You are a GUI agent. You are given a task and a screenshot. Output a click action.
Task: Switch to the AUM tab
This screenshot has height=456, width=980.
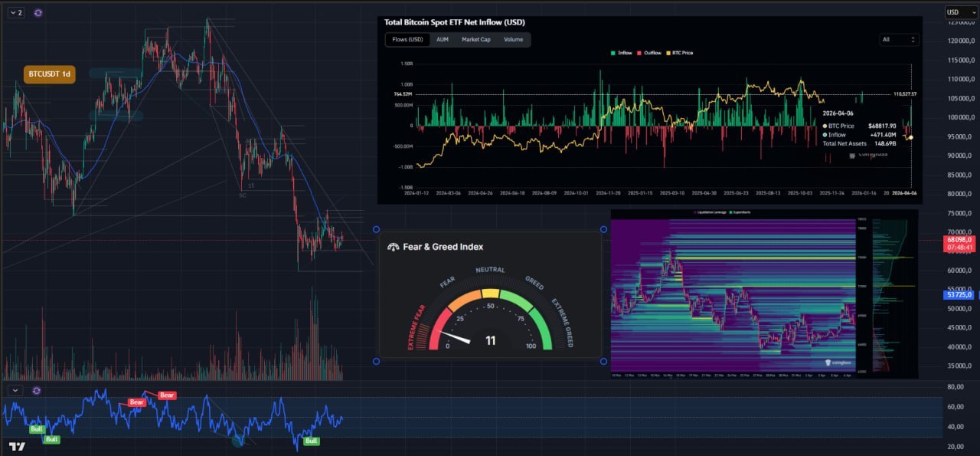443,39
